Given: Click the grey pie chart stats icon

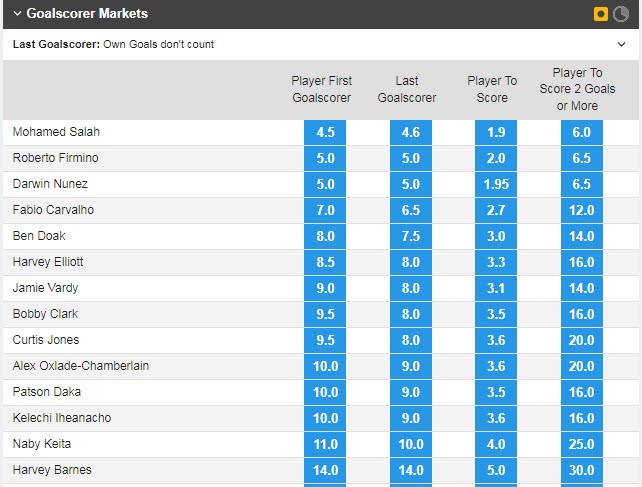Looking at the screenshot, I should 620,14.
